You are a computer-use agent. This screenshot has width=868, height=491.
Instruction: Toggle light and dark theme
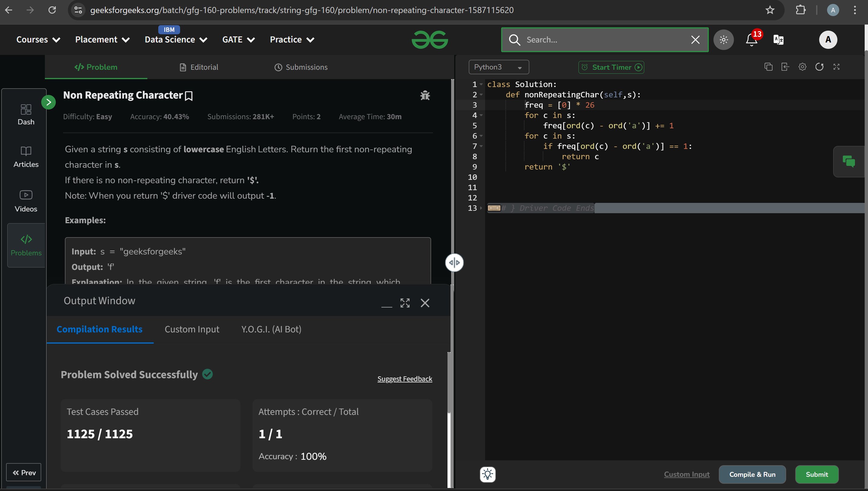pos(723,40)
